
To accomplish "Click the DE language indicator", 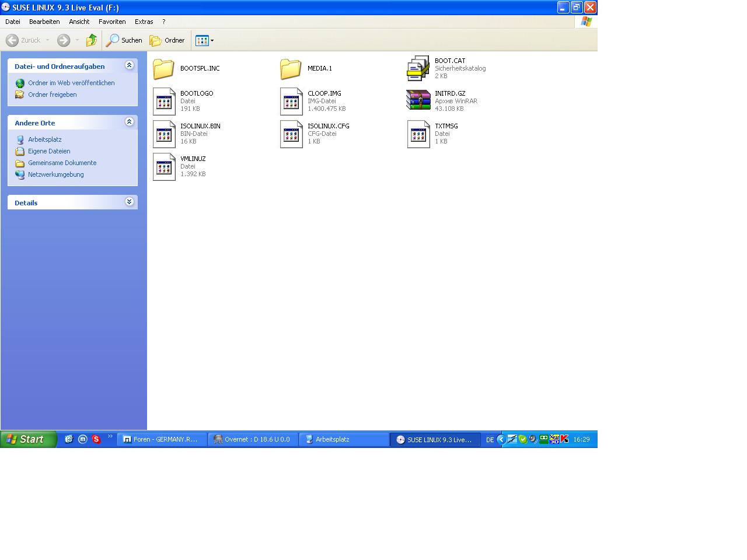I will click(490, 440).
